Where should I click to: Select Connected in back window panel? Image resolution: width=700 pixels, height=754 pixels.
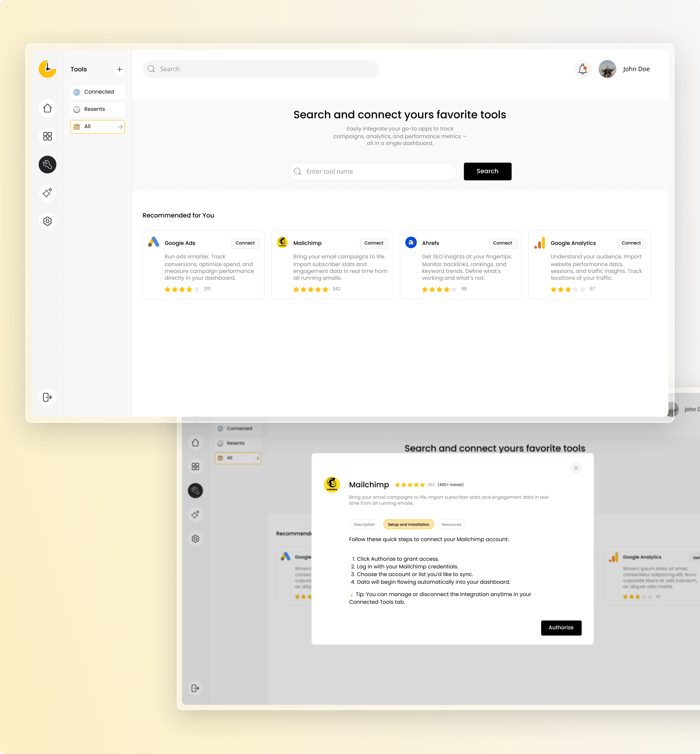click(238, 428)
